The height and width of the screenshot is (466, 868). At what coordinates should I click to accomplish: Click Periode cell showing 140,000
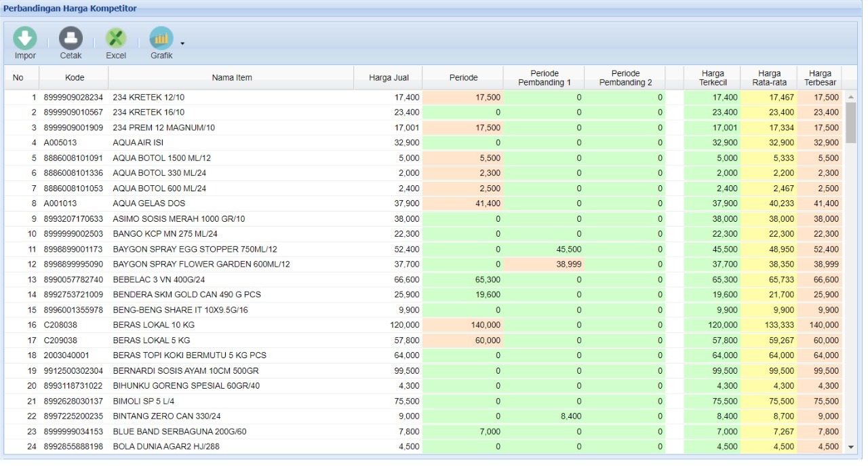pos(484,325)
